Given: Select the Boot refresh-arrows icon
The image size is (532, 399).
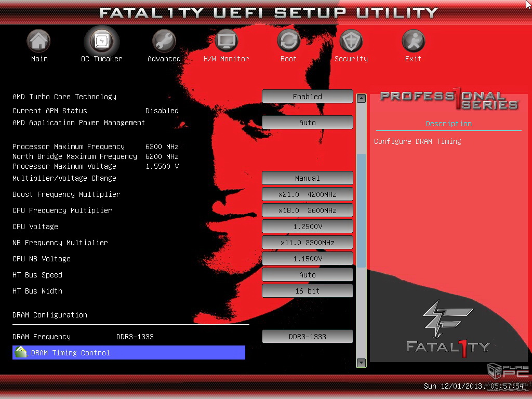Looking at the screenshot, I should 289,41.
